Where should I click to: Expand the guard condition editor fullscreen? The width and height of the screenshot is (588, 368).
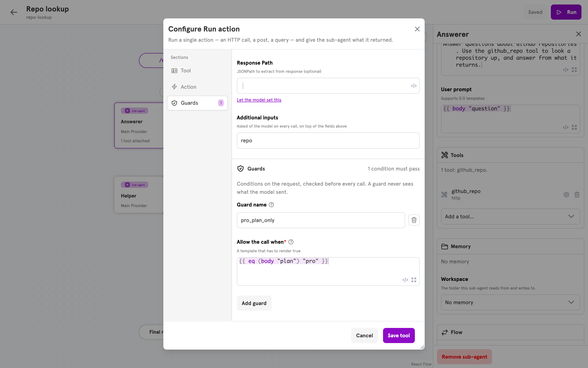(414, 280)
